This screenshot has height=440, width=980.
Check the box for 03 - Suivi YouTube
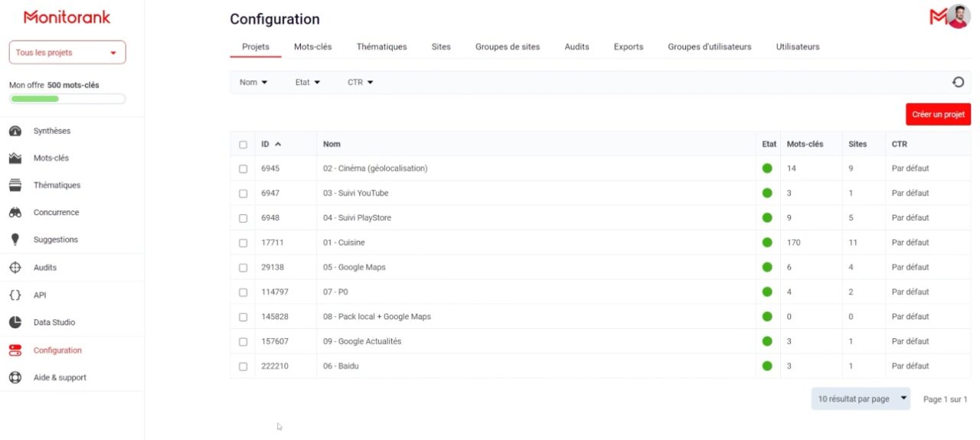243,194
